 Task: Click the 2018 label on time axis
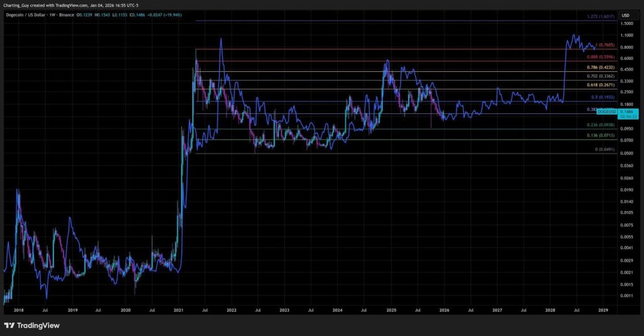coord(19,310)
